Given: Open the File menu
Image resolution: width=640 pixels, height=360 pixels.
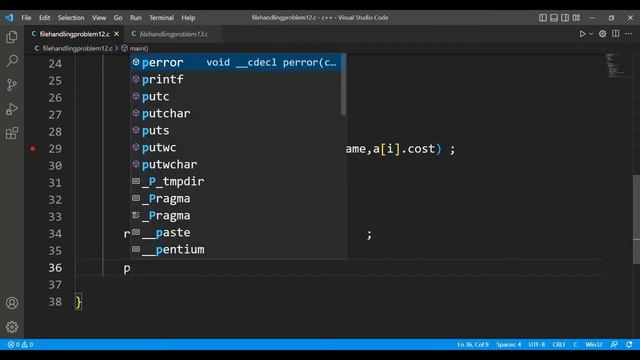Looking at the screenshot, I should 26,18.
